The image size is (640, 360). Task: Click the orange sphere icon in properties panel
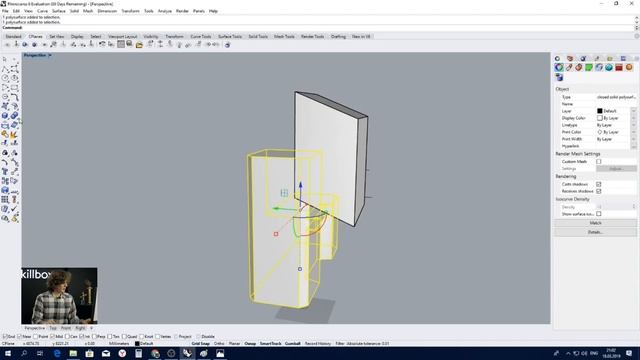(x=629, y=67)
